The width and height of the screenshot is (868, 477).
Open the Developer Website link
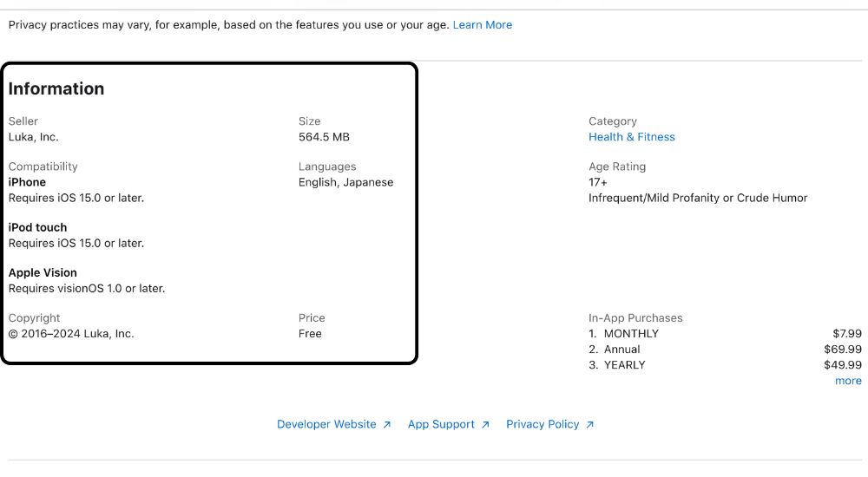click(326, 424)
